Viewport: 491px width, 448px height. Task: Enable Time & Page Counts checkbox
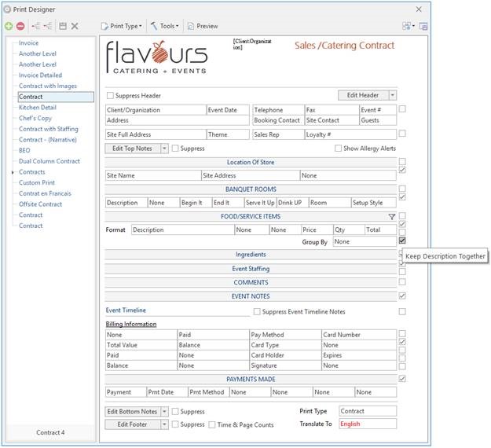212,425
